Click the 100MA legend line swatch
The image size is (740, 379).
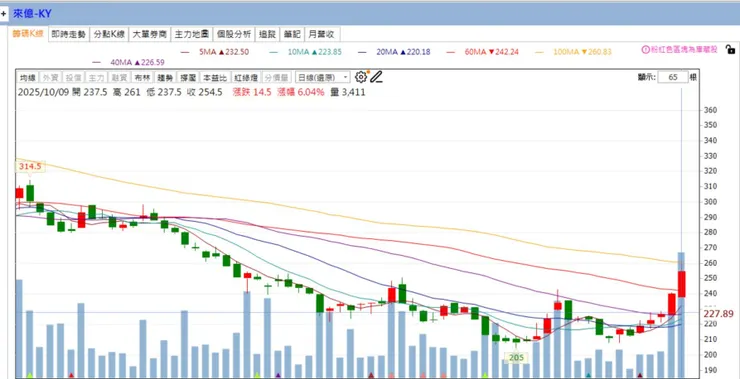coord(539,52)
